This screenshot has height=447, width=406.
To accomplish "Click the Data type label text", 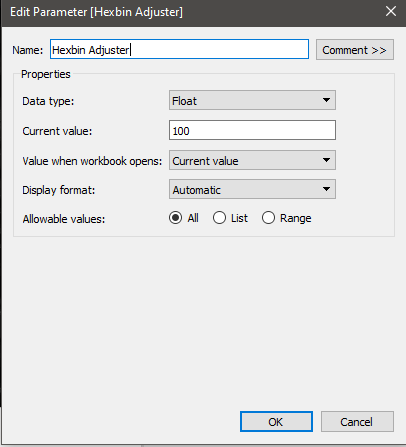I will click(48, 101).
